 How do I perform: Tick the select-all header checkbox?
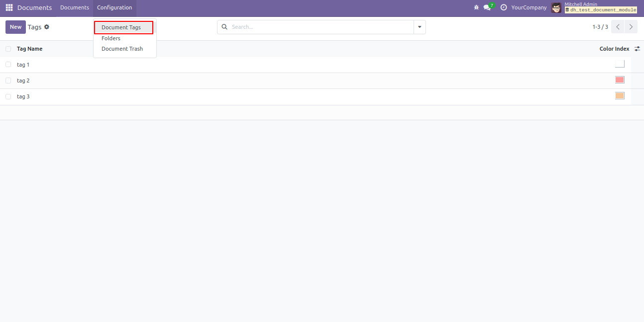click(x=8, y=49)
